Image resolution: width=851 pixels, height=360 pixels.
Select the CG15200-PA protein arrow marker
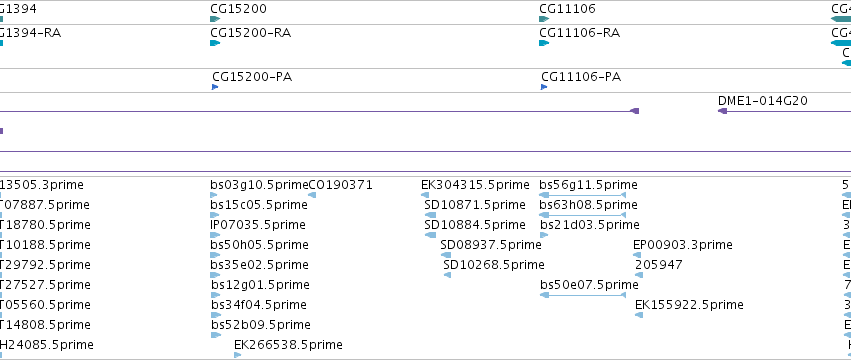tap(215, 87)
